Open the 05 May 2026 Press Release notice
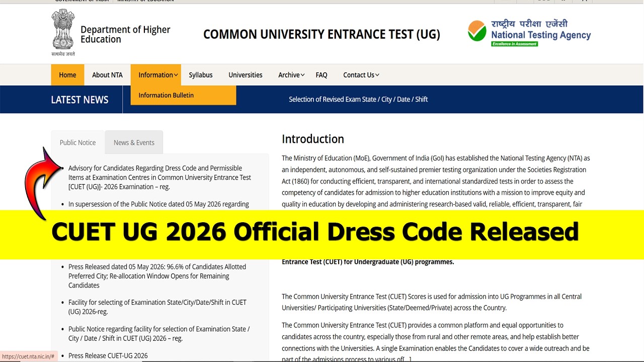This screenshot has width=644, height=362. pos(157,276)
